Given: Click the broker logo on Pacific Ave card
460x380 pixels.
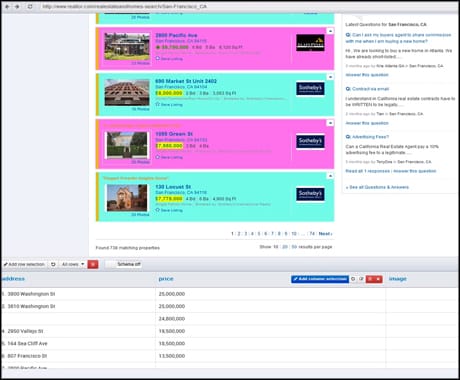Looking at the screenshot, I should [x=310, y=43].
